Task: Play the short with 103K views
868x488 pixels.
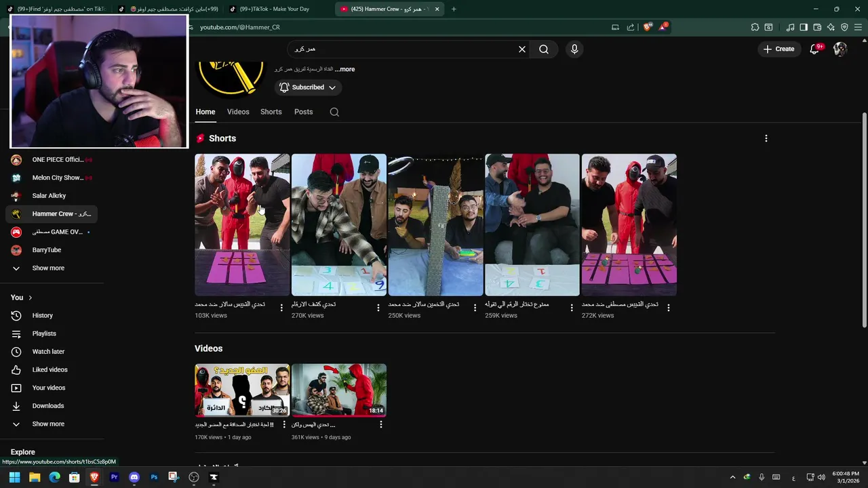Action: (242, 225)
